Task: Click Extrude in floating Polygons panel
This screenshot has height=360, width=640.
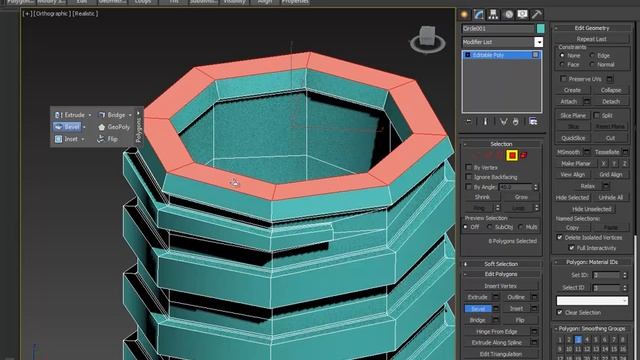Action: pyautogui.click(x=70, y=115)
